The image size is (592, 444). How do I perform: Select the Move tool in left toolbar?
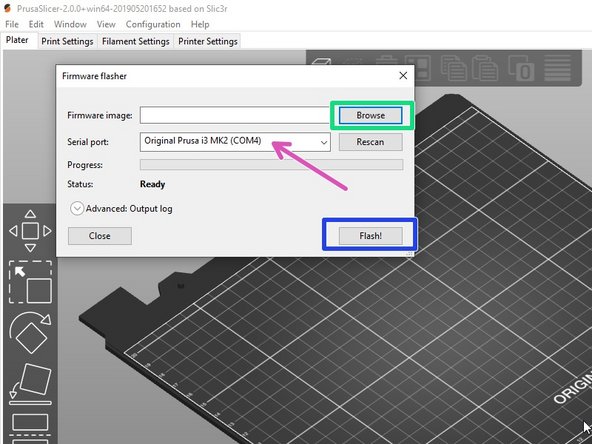(x=30, y=231)
